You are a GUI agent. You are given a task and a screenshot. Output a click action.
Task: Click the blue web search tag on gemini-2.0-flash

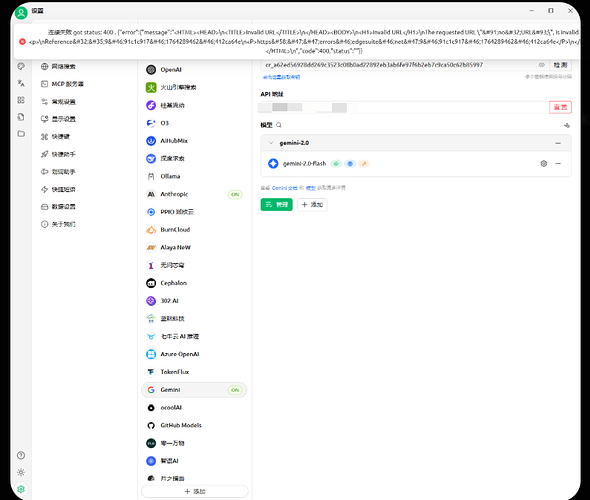click(350, 164)
